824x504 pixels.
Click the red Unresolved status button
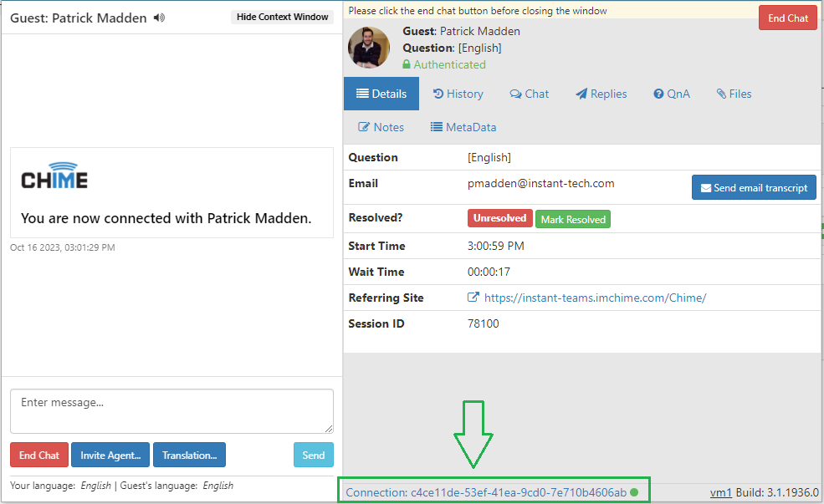499,218
